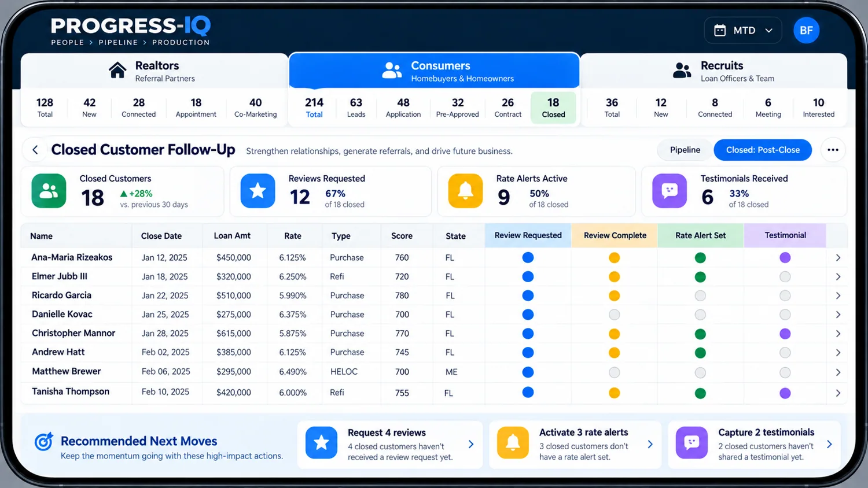Screen dimensions: 868x488
Task: Click bell icon on Activate 3 rate alerts card
Action: click(x=513, y=443)
